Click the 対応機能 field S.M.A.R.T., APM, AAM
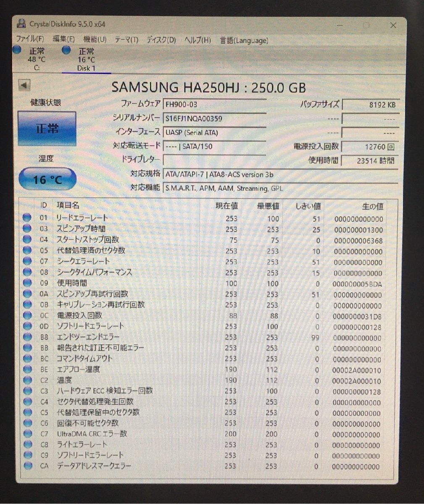424x504 pixels. (x=280, y=188)
